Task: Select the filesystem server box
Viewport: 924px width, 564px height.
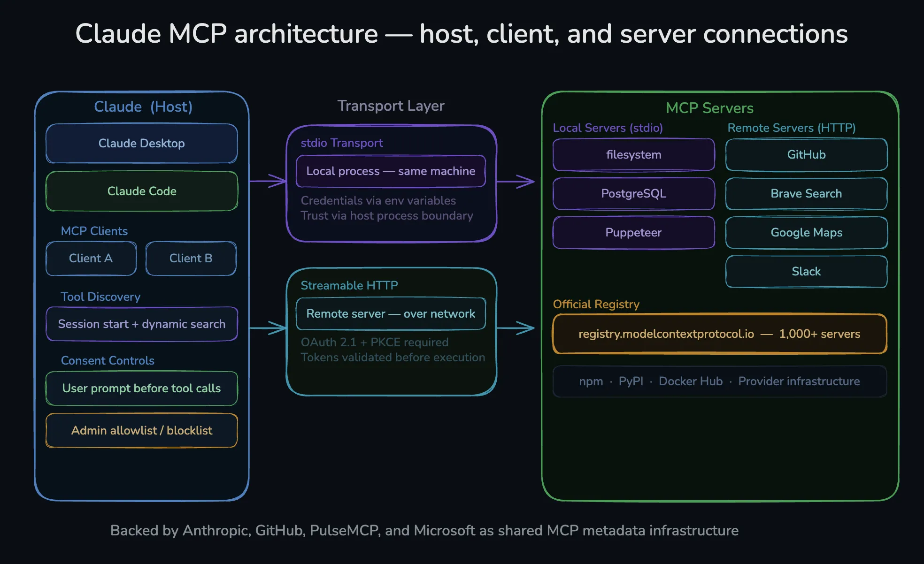Action: (634, 154)
